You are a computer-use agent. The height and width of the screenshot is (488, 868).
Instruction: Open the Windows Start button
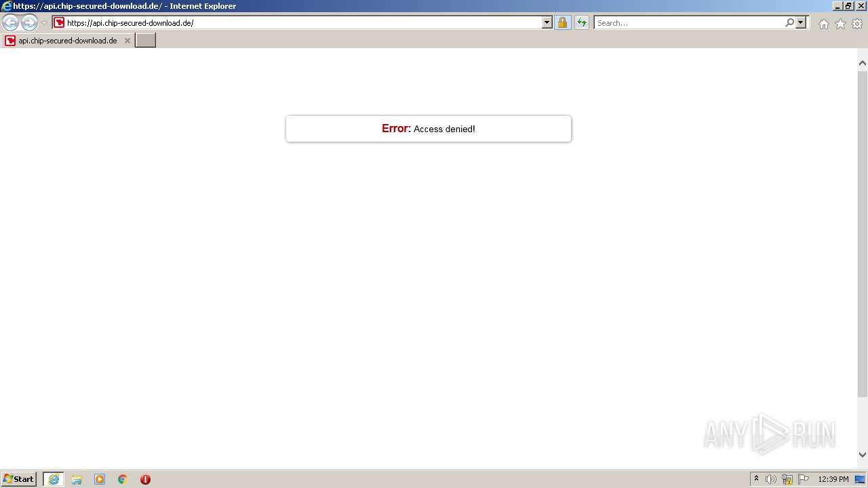coord(19,479)
